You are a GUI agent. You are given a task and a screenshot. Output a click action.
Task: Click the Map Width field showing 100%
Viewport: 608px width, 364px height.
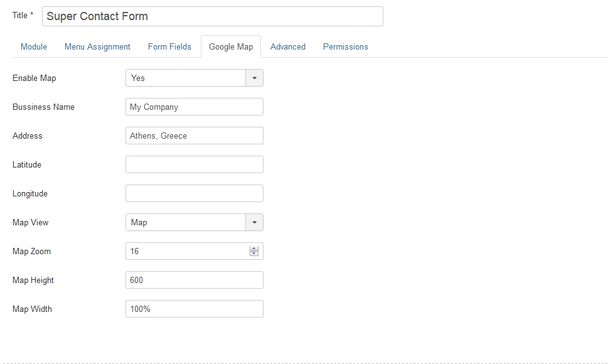coord(195,309)
